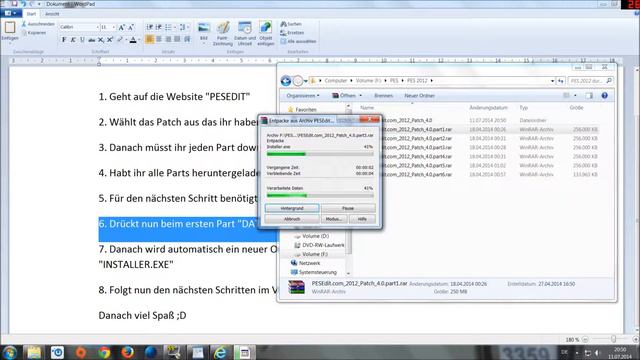Click the decrease indent icon
Screen dimensions: 640x360
click(x=150, y=27)
